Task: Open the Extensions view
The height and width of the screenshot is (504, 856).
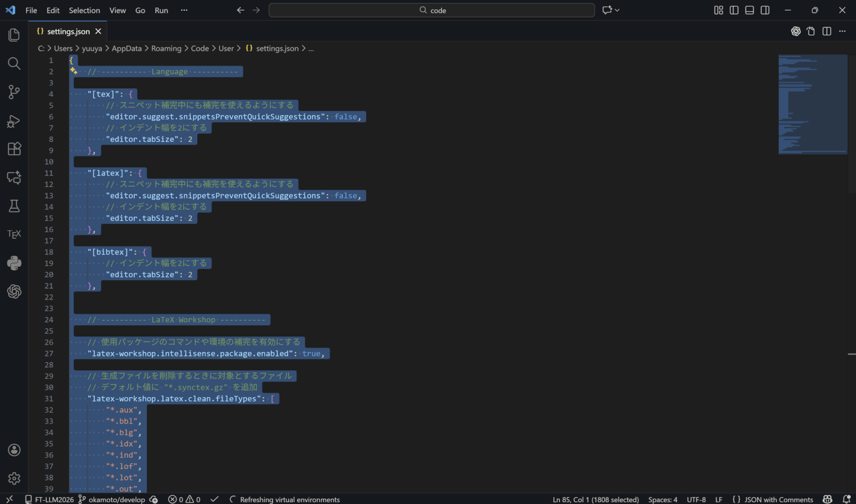Action: pyautogui.click(x=14, y=149)
